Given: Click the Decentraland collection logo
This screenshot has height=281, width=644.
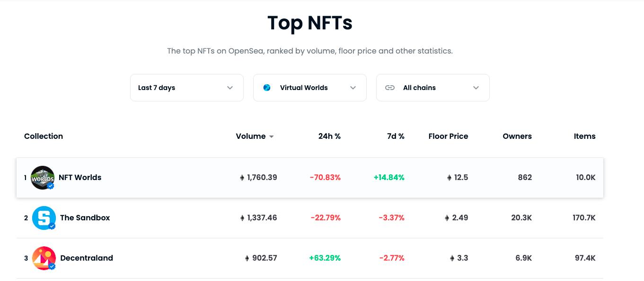Looking at the screenshot, I should [44, 258].
